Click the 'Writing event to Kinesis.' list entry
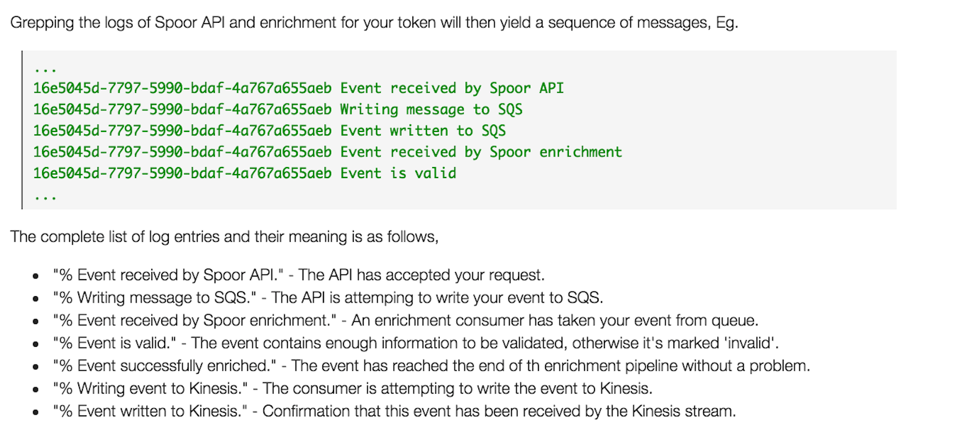The width and height of the screenshot is (980, 445). click(353, 389)
